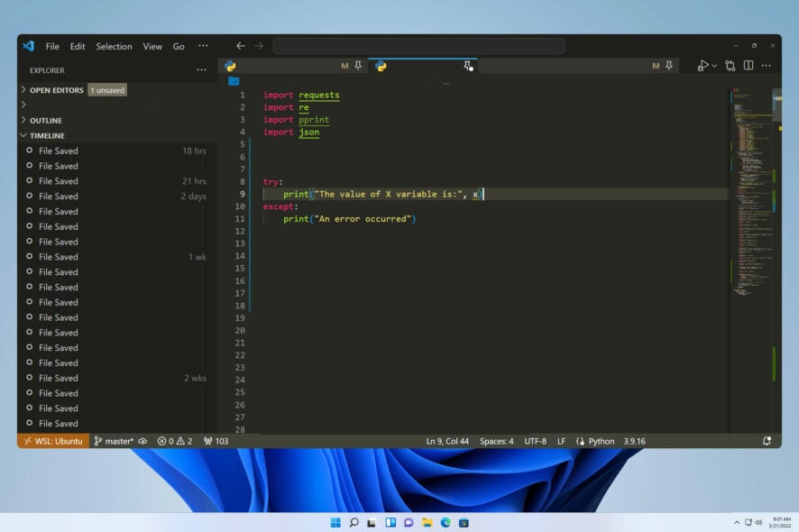Select the Python language mode indicator
The image size is (799, 532).
tap(598, 441)
